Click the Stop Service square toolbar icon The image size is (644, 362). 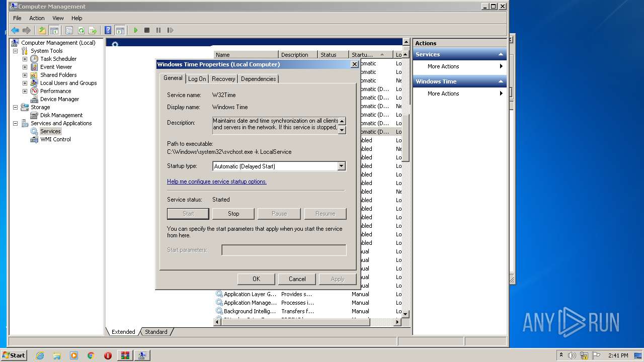pyautogui.click(x=147, y=30)
